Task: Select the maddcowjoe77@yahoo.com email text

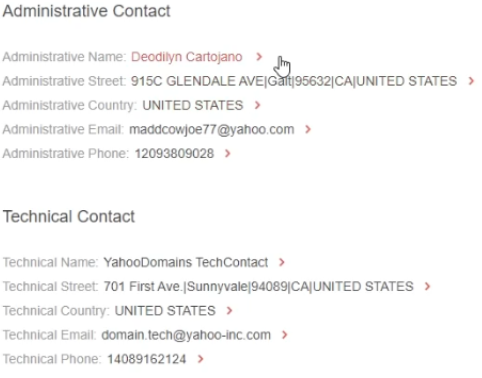Action: tap(212, 129)
